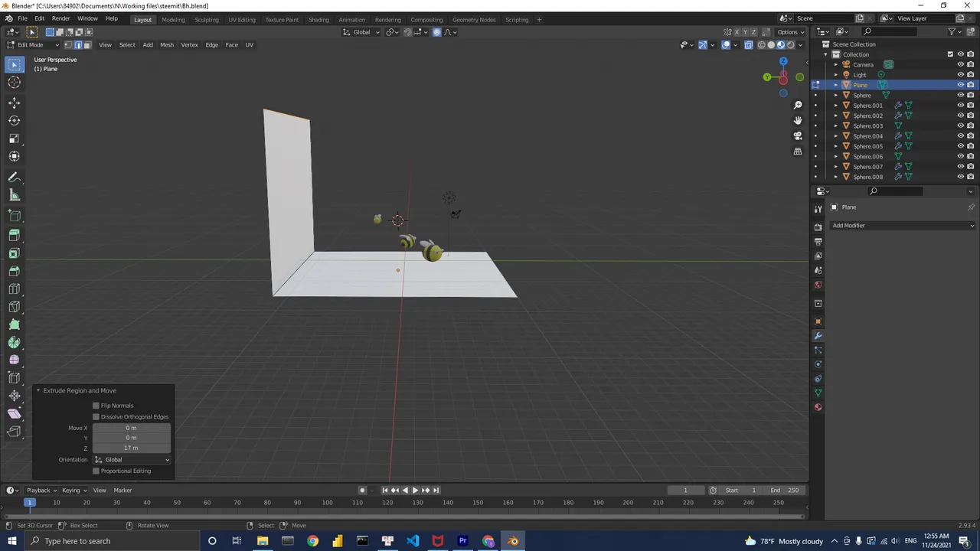The width and height of the screenshot is (980, 551).
Task: Jump to the animation start frame
Action: click(385, 491)
